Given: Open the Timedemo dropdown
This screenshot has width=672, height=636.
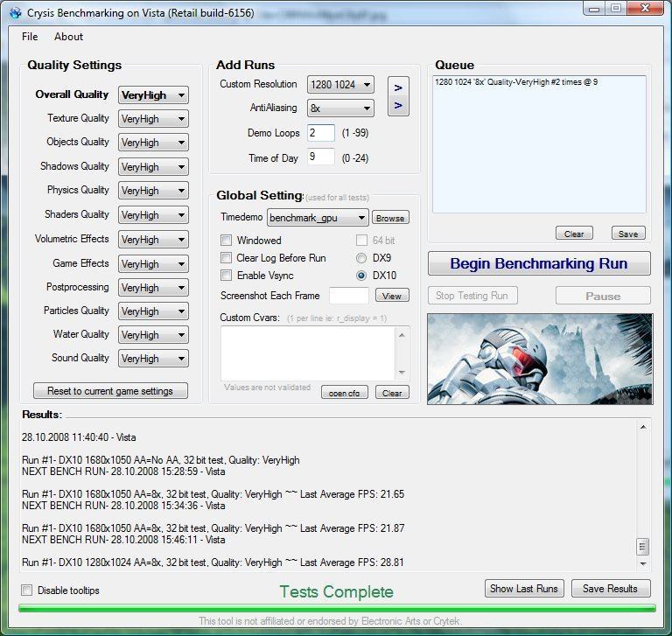Looking at the screenshot, I should pyautogui.click(x=318, y=218).
